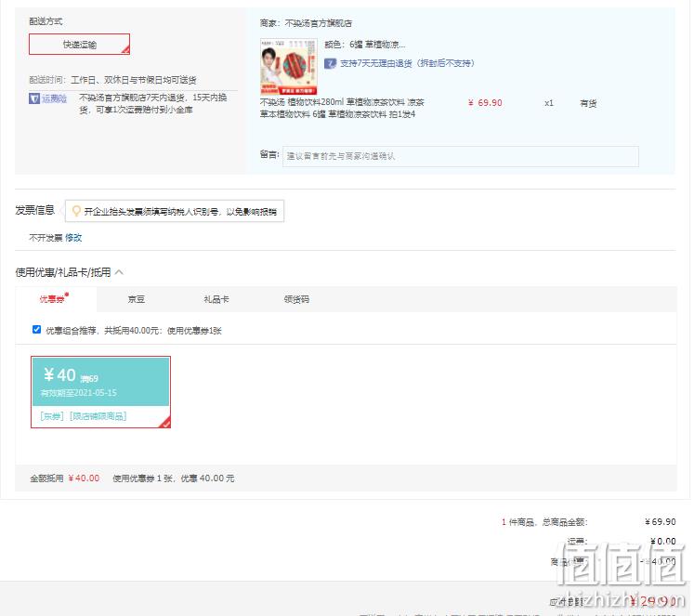
Task: Click the lightbulb tip icon in invoice notice
Action: (x=76, y=211)
